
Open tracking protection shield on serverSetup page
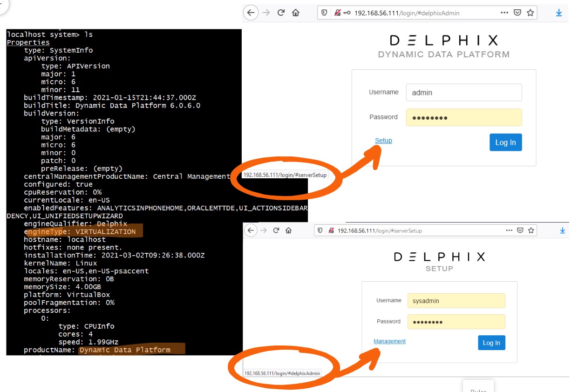[321, 230]
